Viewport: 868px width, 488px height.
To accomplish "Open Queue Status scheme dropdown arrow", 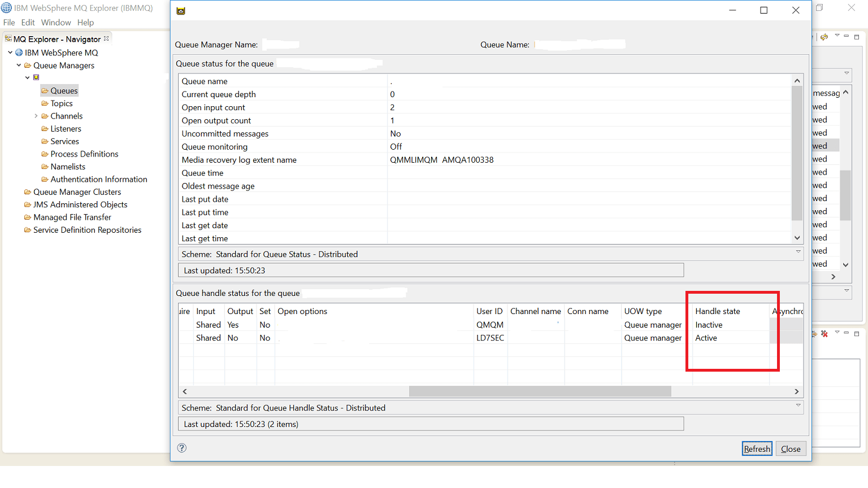I will click(x=798, y=251).
